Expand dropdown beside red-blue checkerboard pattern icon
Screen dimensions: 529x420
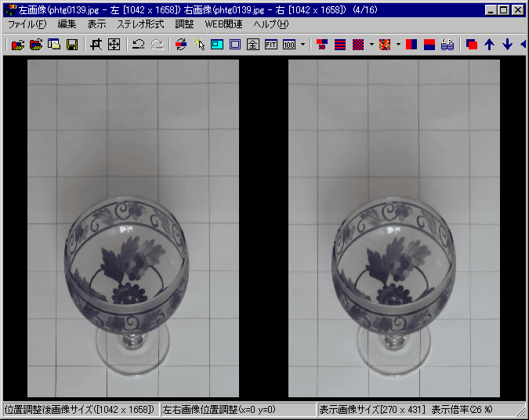pos(371,45)
